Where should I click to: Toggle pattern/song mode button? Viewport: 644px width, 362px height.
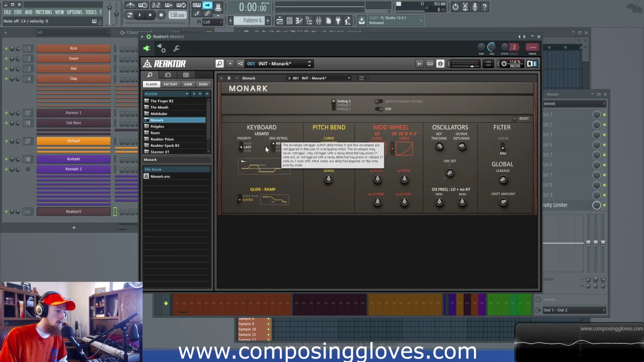129,15
